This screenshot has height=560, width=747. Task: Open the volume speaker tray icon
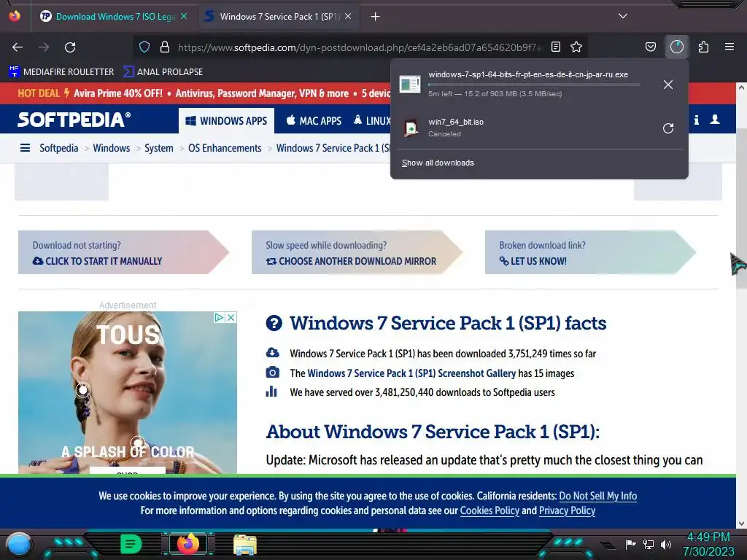pyautogui.click(x=666, y=544)
